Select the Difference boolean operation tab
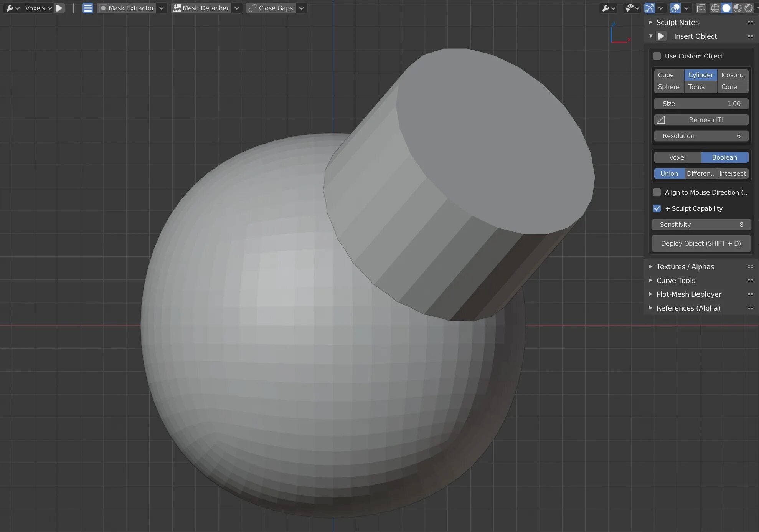The width and height of the screenshot is (759, 532). 700,173
